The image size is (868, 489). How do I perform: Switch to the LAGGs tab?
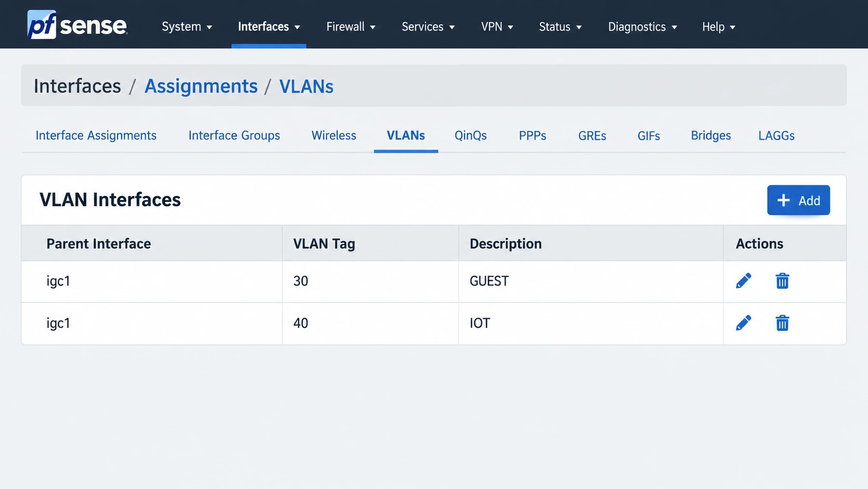[777, 136]
